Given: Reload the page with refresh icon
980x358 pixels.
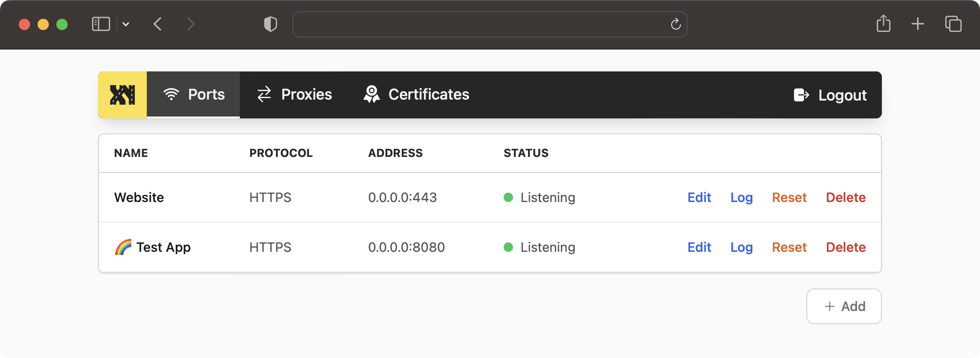Looking at the screenshot, I should (676, 24).
